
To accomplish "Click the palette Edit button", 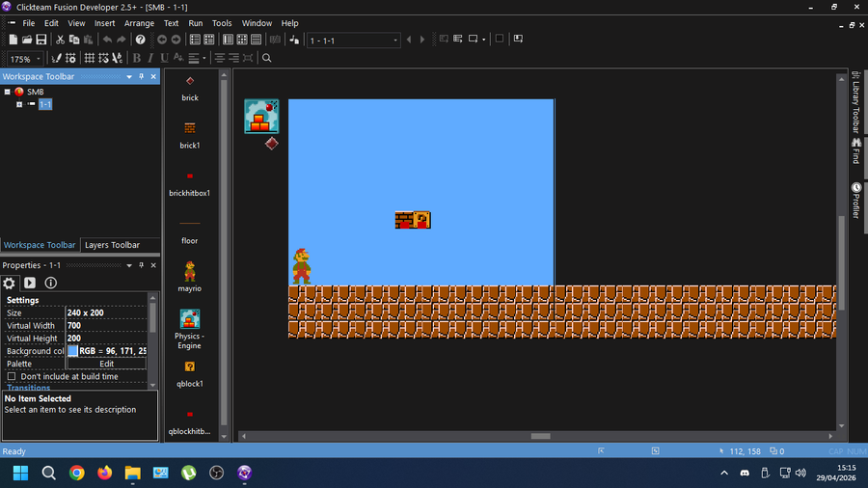I will pos(106,364).
